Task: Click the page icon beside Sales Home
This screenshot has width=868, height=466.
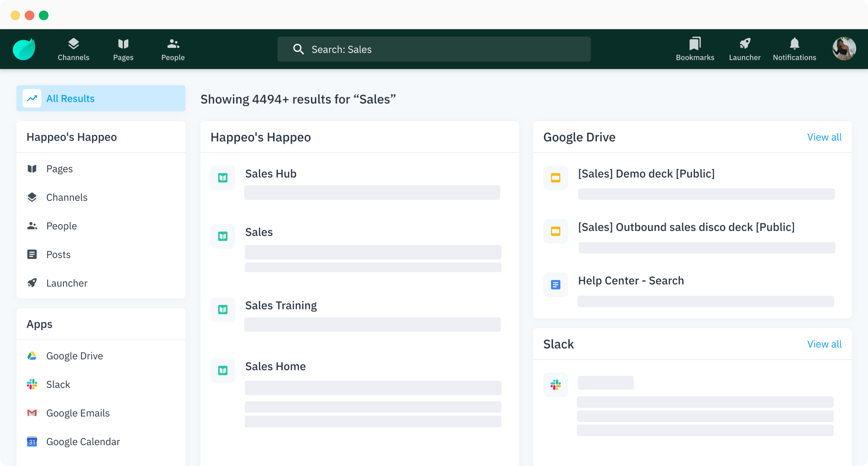Action: (x=223, y=370)
